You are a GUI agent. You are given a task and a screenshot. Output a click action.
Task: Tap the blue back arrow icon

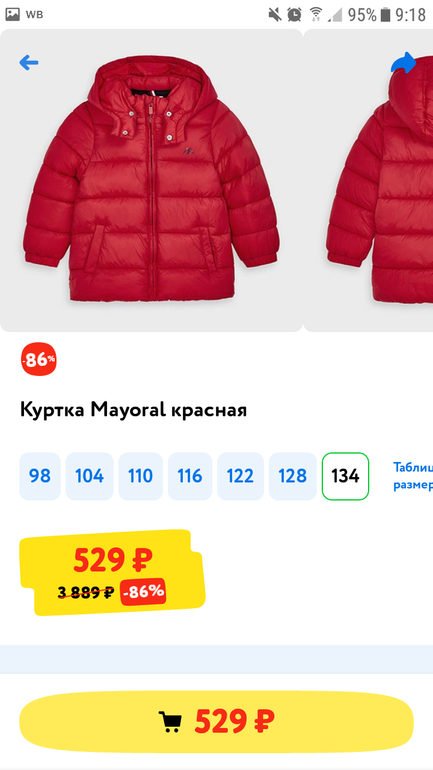[x=28, y=62]
